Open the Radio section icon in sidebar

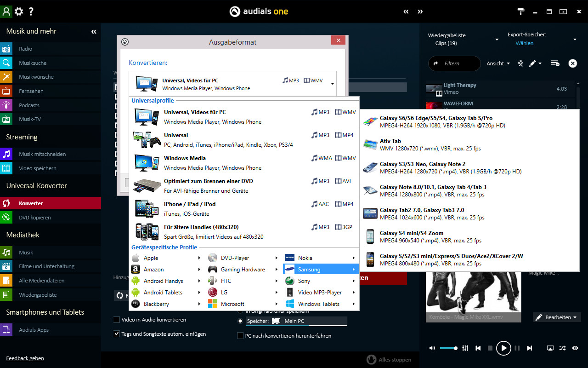point(6,49)
